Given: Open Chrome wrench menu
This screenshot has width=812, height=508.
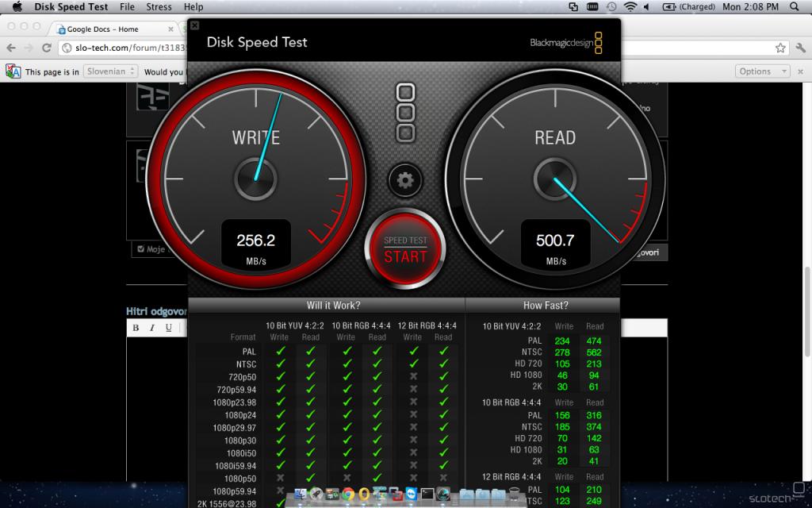Looking at the screenshot, I should tap(801, 48).
